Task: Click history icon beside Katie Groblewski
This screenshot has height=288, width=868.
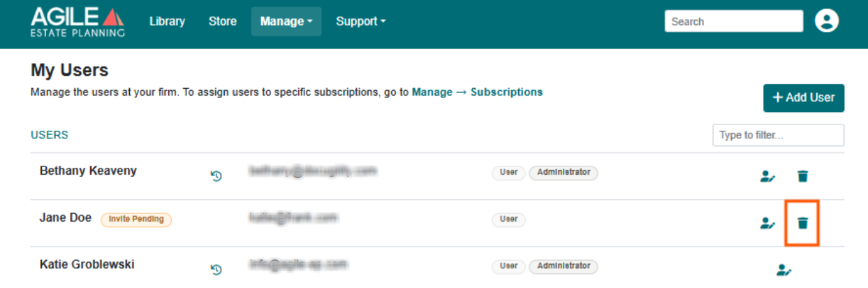Action: coord(216,269)
